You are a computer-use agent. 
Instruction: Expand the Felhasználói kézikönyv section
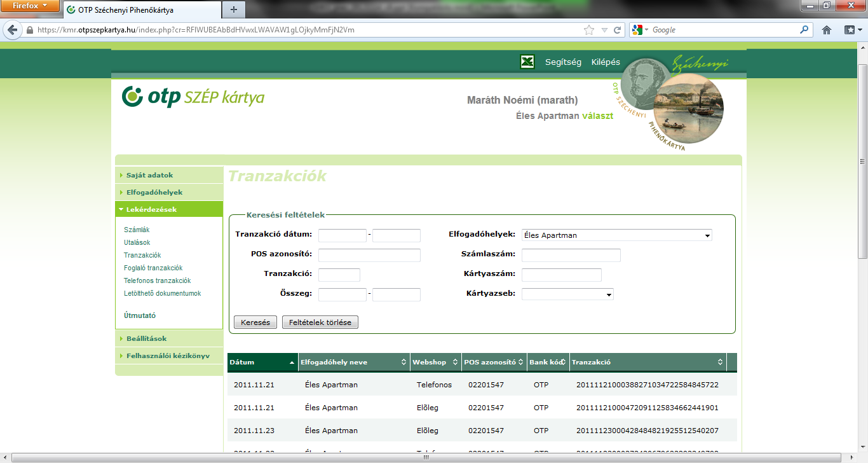(x=169, y=356)
